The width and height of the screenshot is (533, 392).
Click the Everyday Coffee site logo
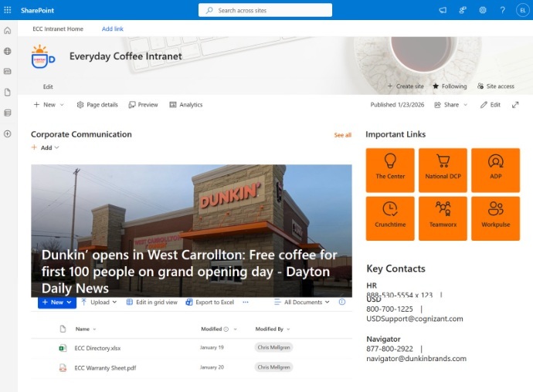point(43,56)
